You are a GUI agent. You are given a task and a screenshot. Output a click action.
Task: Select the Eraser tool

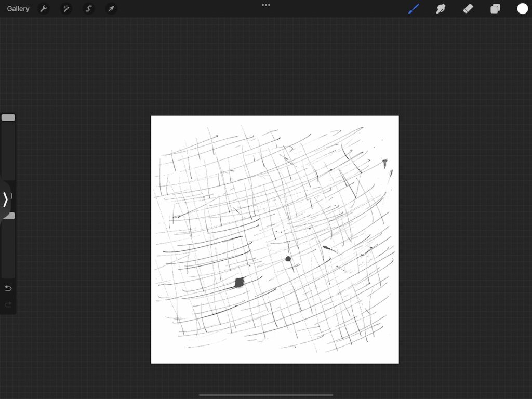[x=468, y=8]
